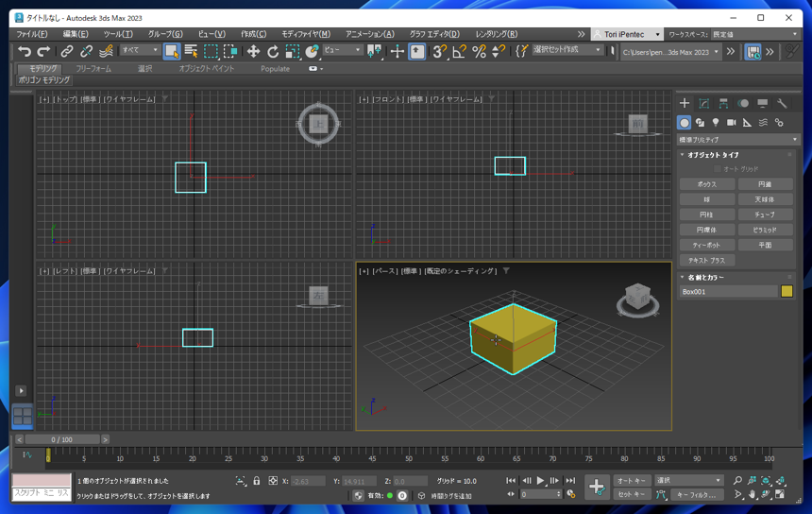
Task: Click the テキスト プラス button
Action: click(707, 260)
